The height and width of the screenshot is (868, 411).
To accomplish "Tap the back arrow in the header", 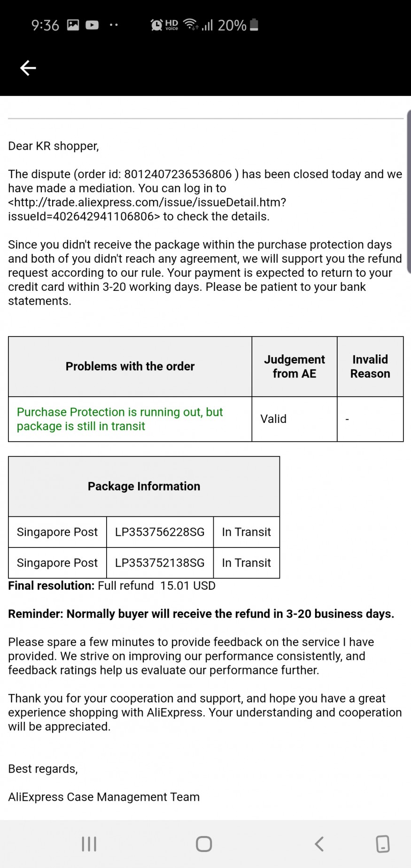I will [28, 68].
